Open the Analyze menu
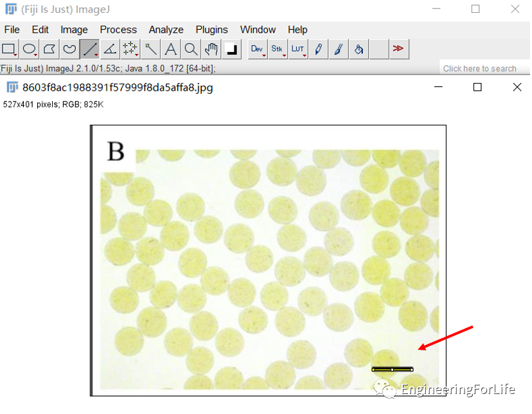The width and height of the screenshot is (532, 414). pyautogui.click(x=166, y=30)
